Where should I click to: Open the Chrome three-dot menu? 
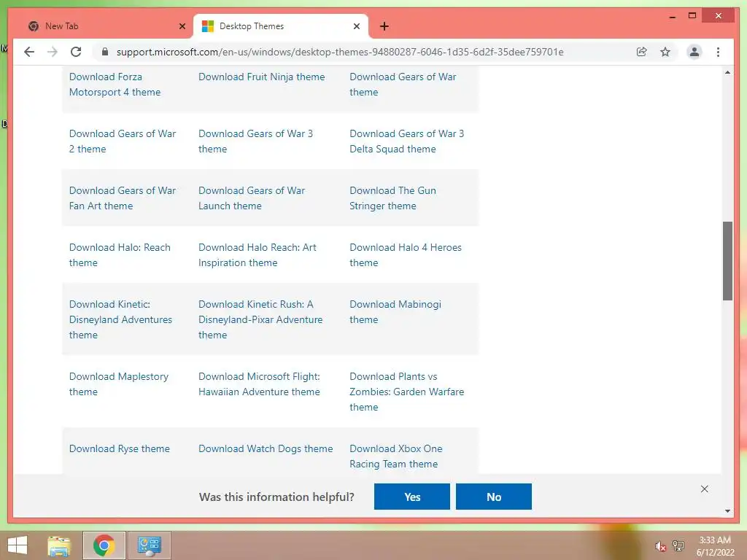[718, 52]
